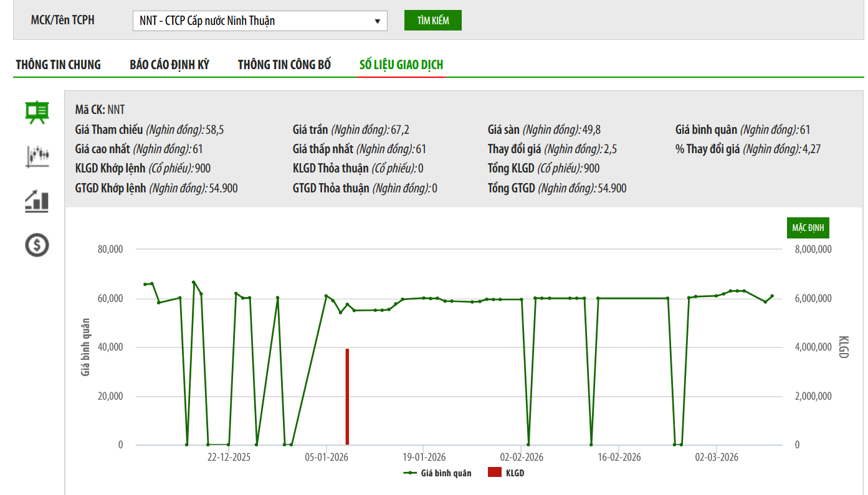Open the dollar coin icon in sidebar
Viewport: 868px width, 495px height.
tap(37, 245)
